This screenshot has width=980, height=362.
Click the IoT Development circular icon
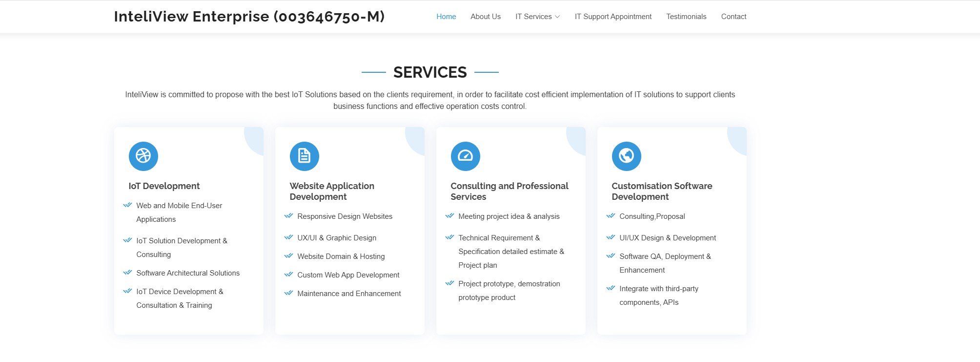(x=143, y=156)
